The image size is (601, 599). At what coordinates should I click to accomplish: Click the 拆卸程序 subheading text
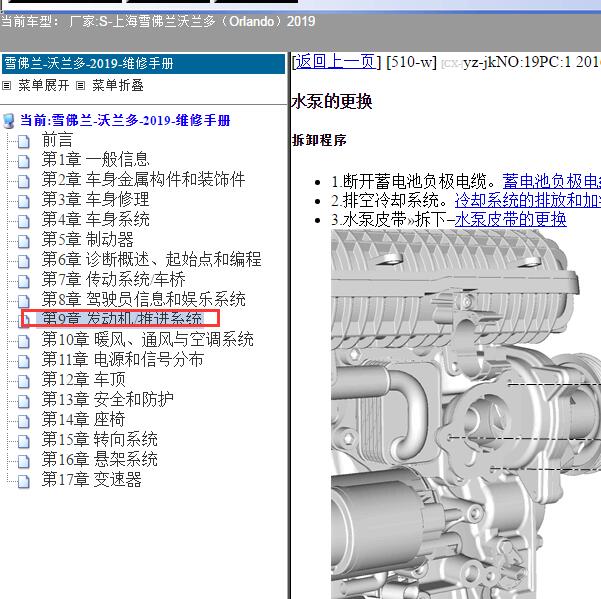319,140
